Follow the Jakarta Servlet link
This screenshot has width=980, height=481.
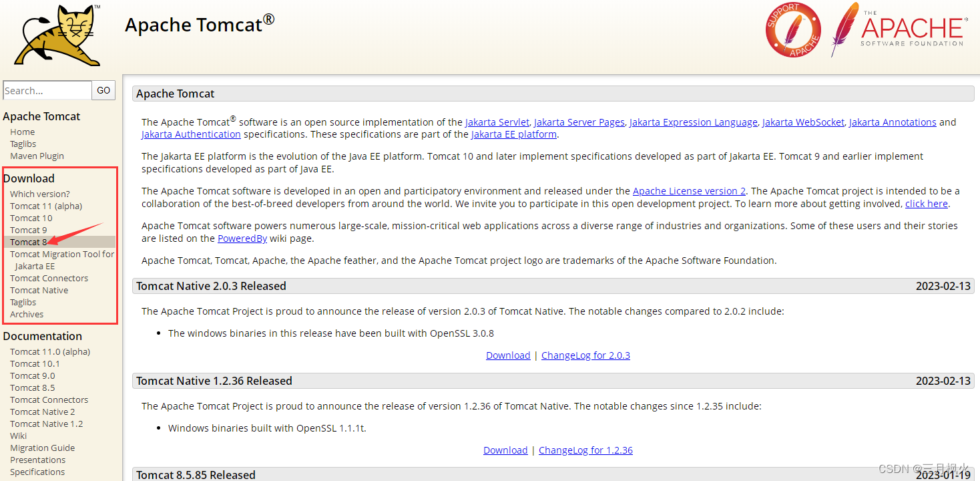pyautogui.click(x=497, y=122)
